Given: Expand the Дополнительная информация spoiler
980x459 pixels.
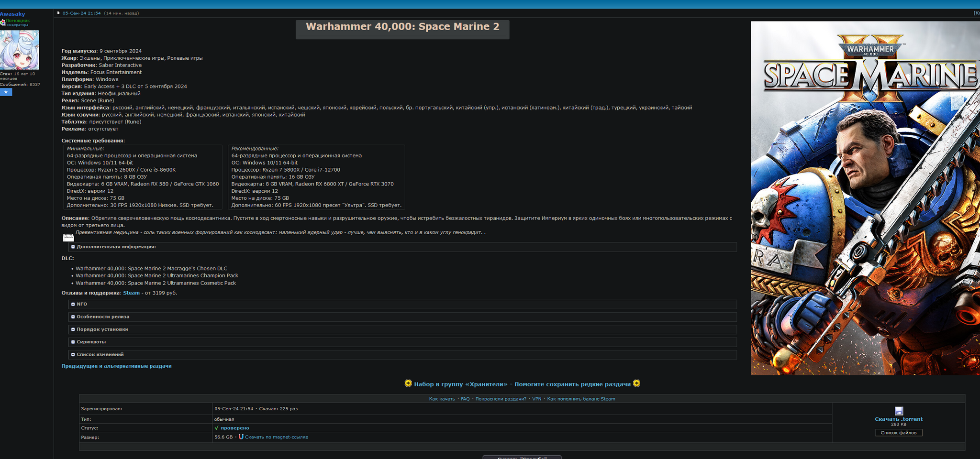Looking at the screenshot, I should click(402, 247).
